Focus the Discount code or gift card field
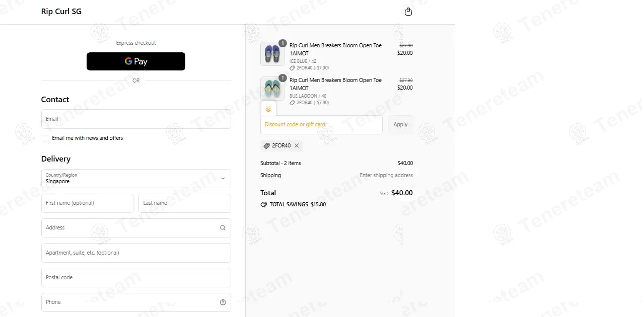644x317 pixels. (x=321, y=125)
